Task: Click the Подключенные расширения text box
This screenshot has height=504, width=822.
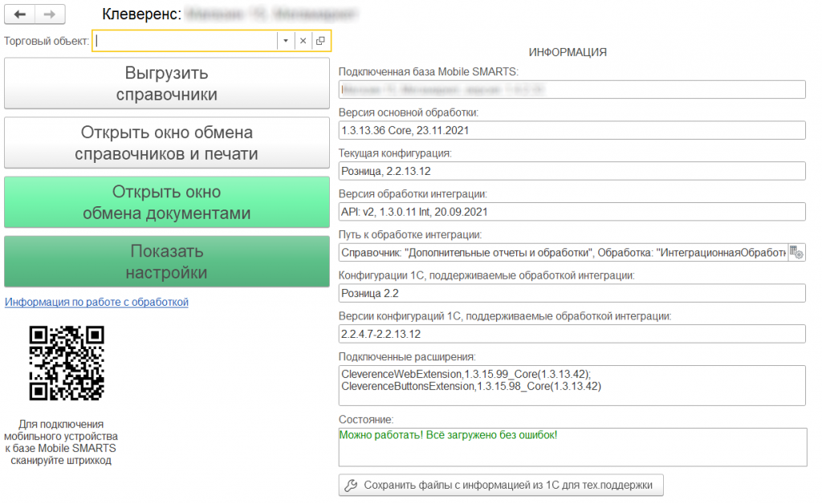Action: (x=572, y=385)
